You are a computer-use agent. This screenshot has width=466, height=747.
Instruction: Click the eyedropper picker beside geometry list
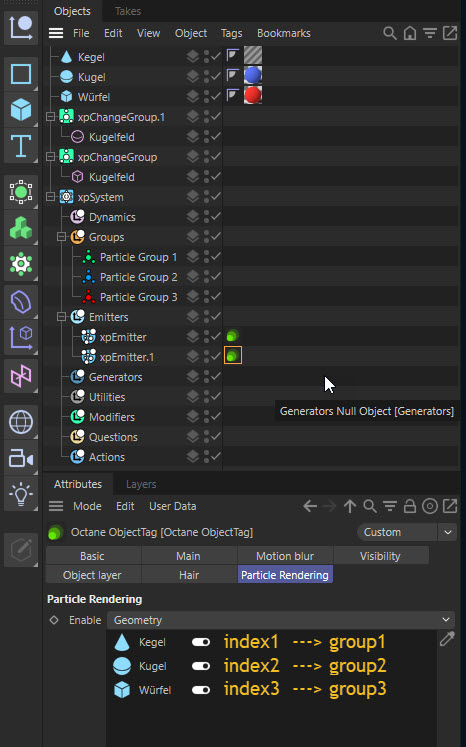pos(447,639)
